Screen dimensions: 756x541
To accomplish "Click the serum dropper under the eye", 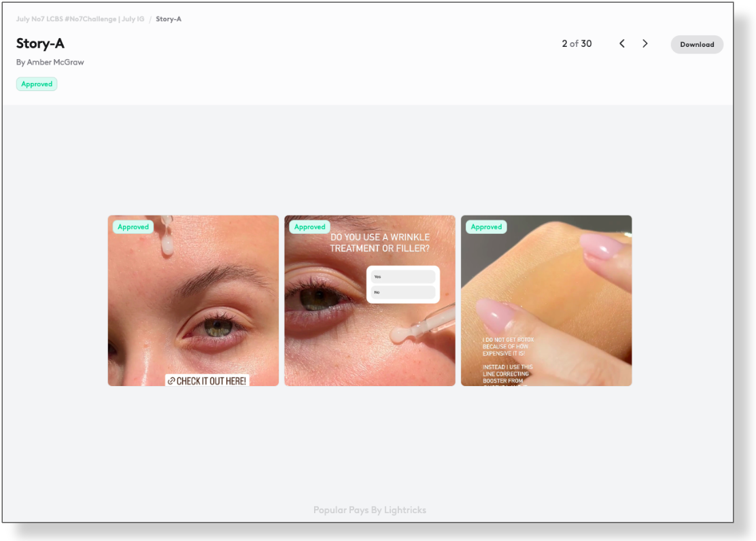I will [x=422, y=326].
